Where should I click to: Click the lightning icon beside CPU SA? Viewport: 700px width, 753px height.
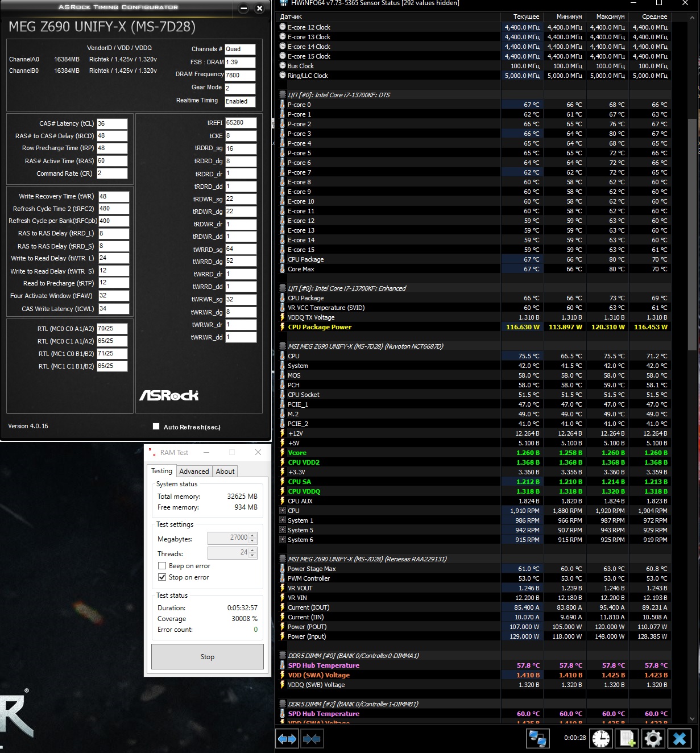click(283, 482)
